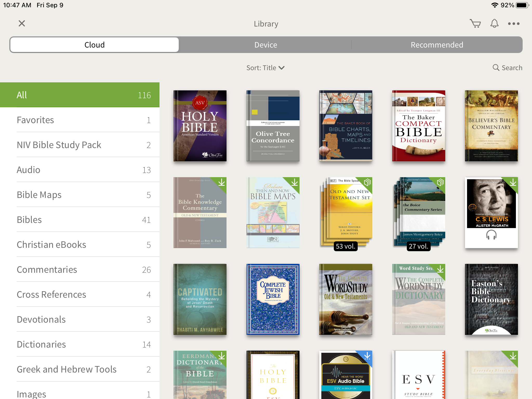Download Everyday Blessings book
532x399 pixels.
click(513, 356)
